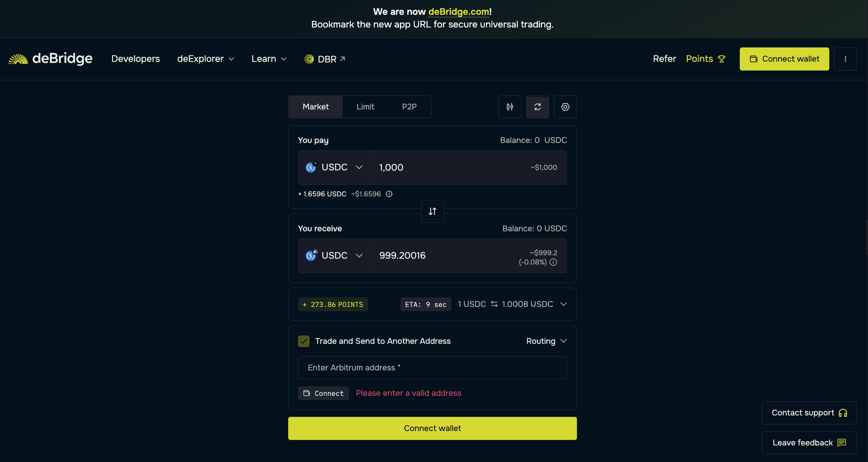The height and width of the screenshot is (462, 868).
Task: Switch to the Limit tab
Action: pos(365,107)
